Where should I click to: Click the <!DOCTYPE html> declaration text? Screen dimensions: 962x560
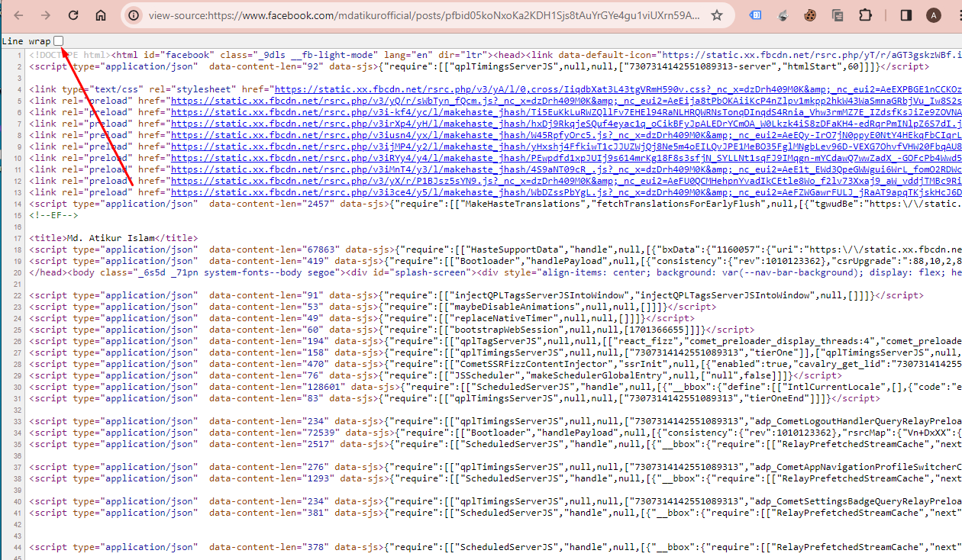69,55
